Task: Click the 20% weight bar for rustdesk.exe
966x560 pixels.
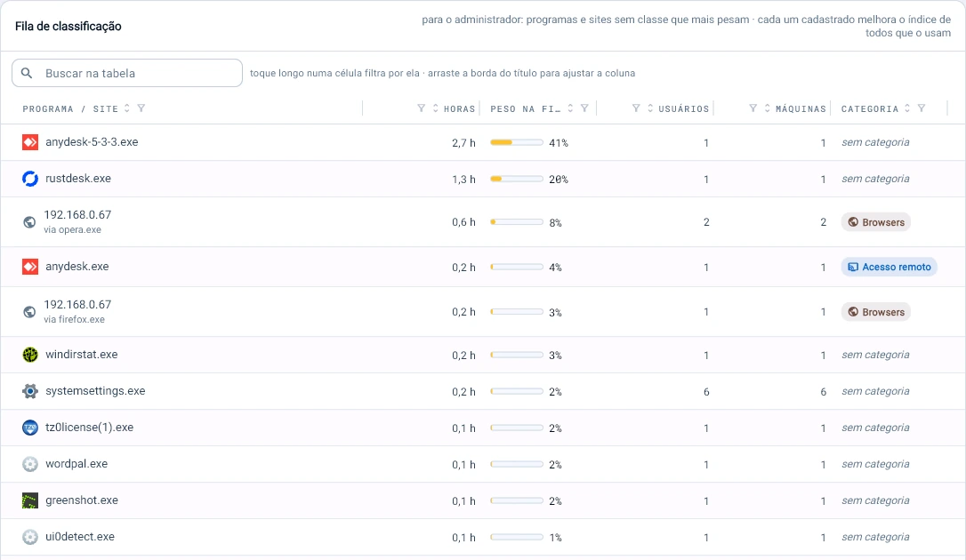Action: click(516, 179)
